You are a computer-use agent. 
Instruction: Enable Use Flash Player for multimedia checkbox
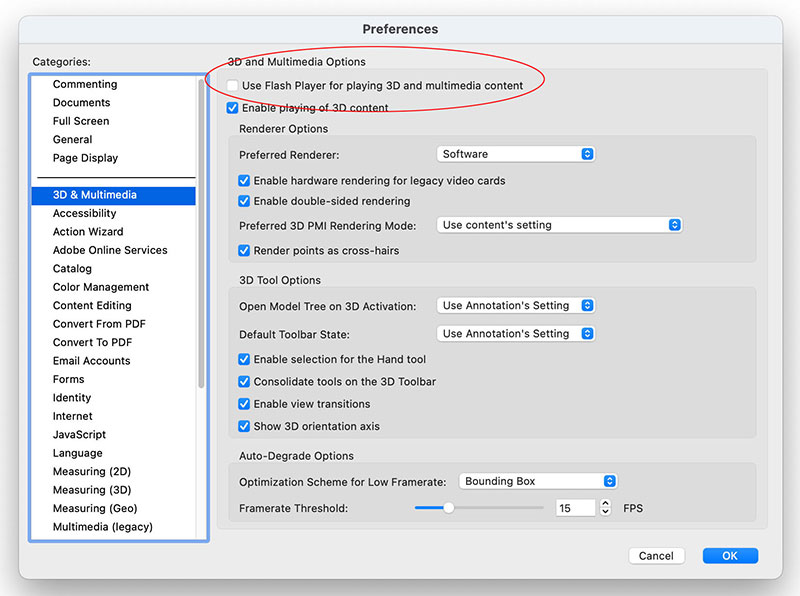pyautogui.click(x=233, y=86)
